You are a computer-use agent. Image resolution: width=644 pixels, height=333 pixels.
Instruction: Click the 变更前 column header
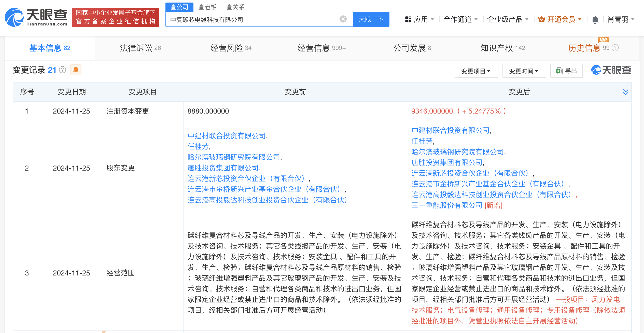point(295,92)
